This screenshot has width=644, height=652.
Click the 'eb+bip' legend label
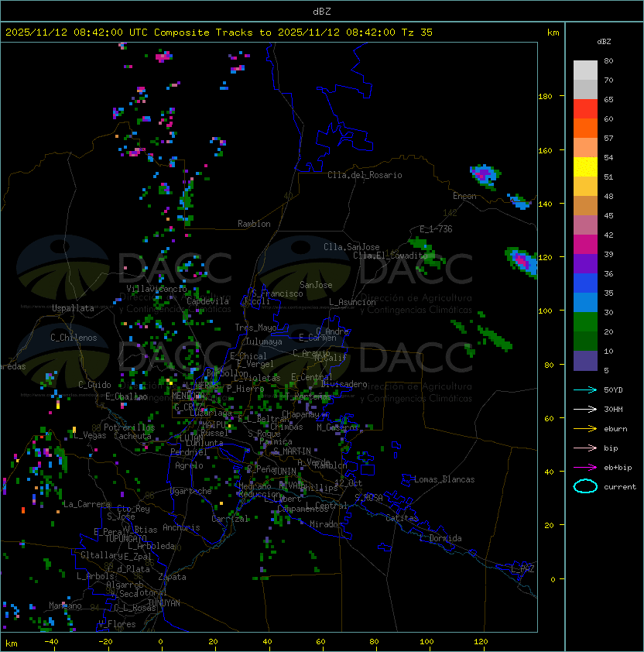(x=618, y=468)
